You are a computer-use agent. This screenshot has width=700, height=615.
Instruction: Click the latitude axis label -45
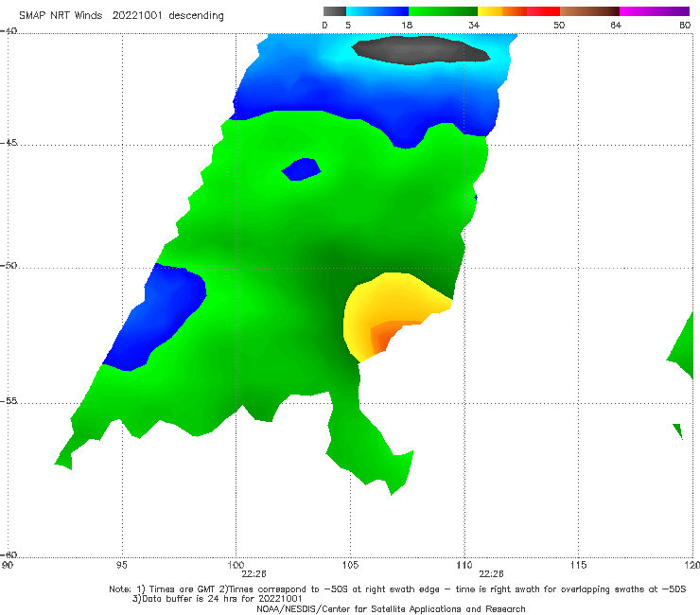(x=9, y=143)
